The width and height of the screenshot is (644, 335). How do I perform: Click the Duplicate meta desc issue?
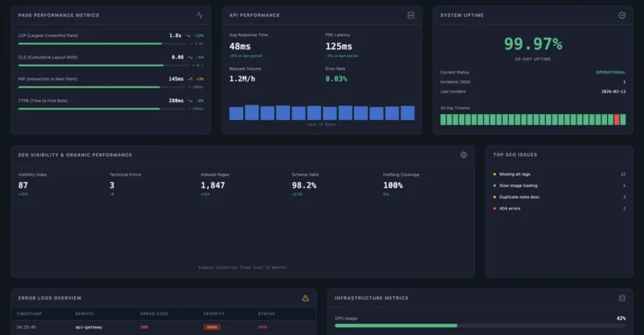click(518, 196)
